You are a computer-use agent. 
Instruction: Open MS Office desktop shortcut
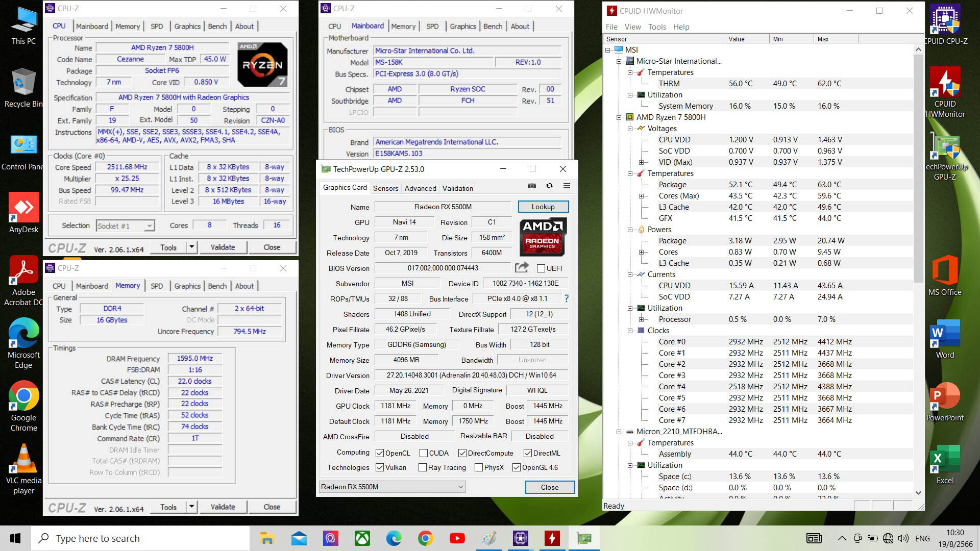[x=945, y=275]
